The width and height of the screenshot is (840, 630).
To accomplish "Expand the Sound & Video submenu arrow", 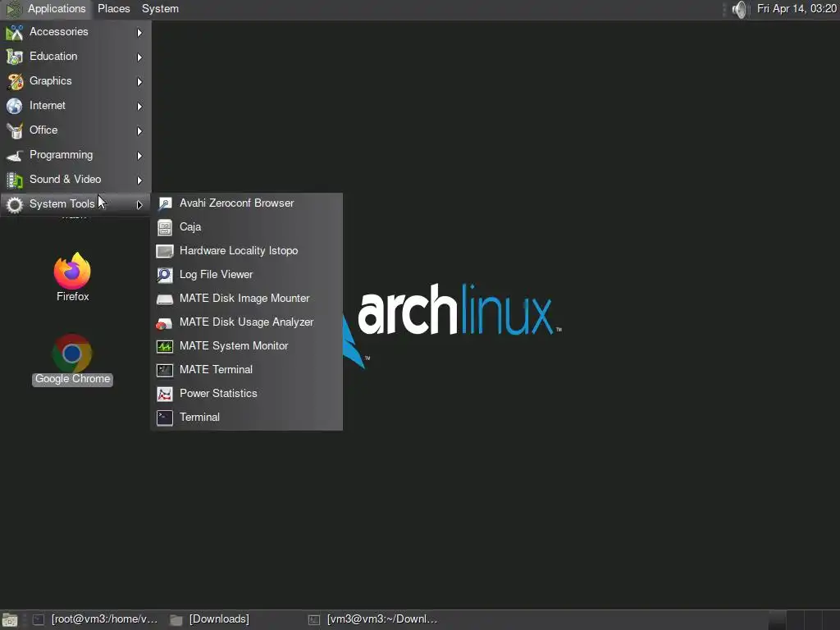I will (139, 180).
